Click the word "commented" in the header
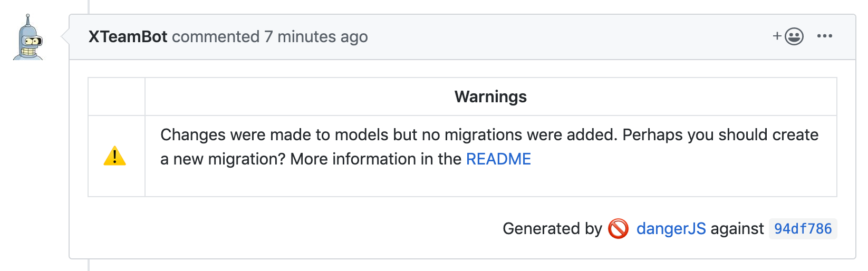868x271 pixels. [x=216, y=37]
